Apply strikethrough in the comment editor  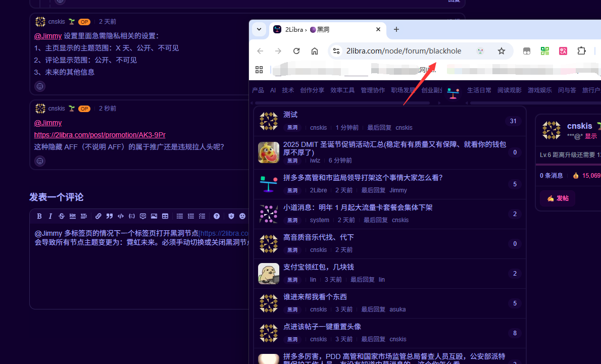click(x=62, y=216)
